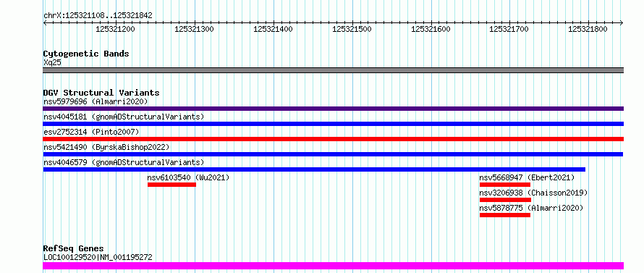Click the blue nsv5421490 variant bar
This screenshot has height=273, width=644.
tap(333, 154)
